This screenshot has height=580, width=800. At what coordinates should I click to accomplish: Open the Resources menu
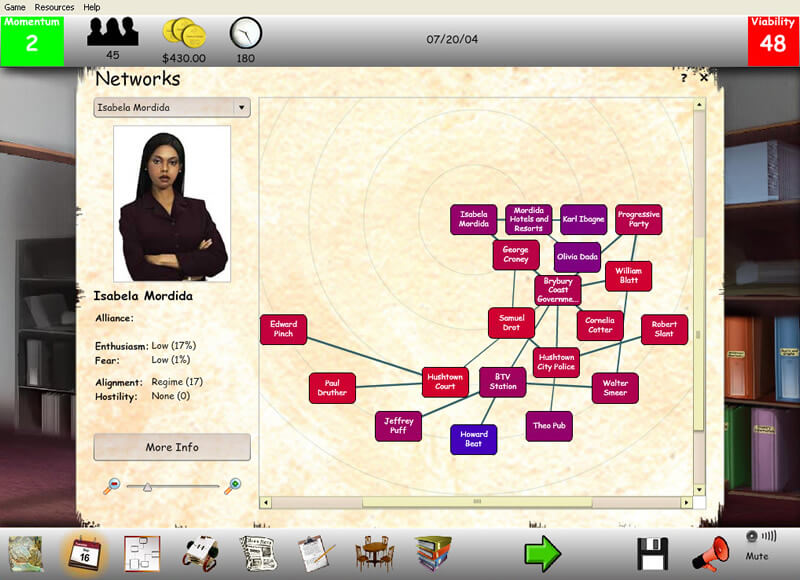pos(54,7)
